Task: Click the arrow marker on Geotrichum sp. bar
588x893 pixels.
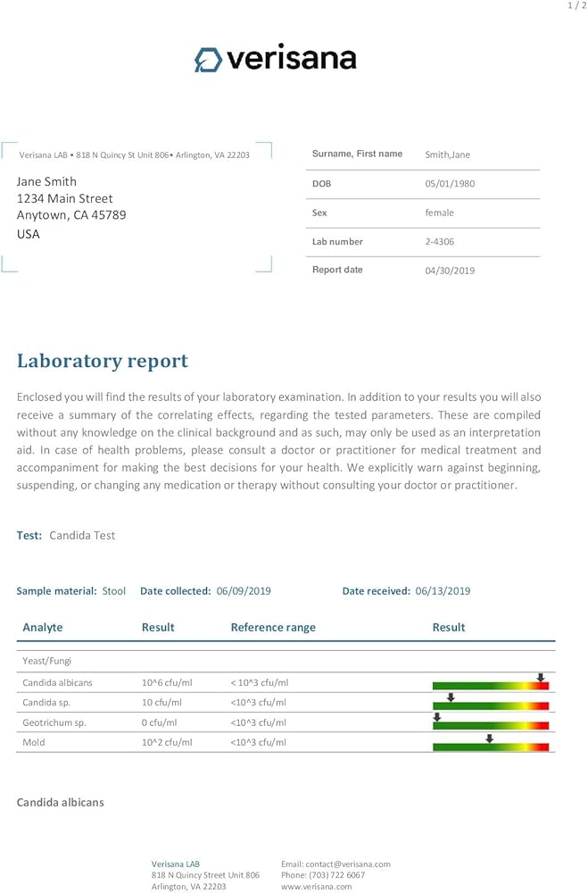Action: pyautogui.click(x=436, y=716)
